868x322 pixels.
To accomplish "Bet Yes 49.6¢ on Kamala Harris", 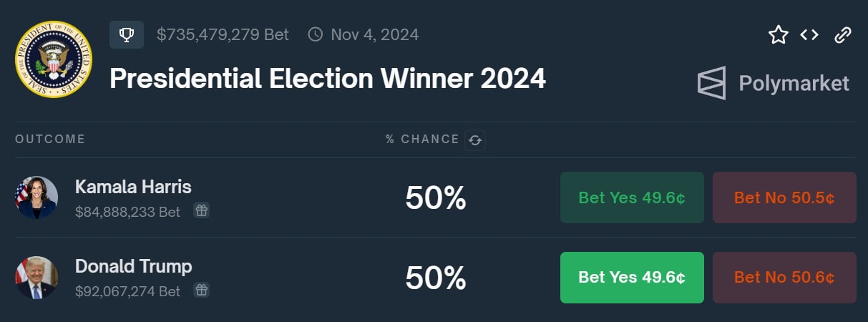I will coord(632,197).
